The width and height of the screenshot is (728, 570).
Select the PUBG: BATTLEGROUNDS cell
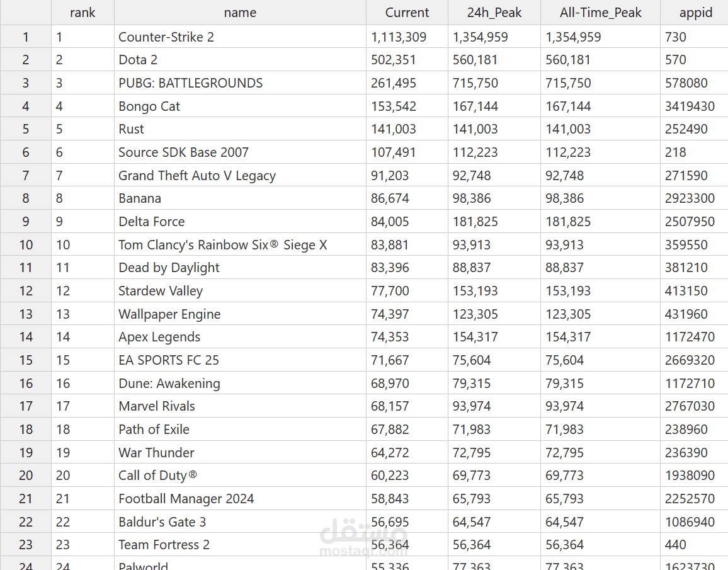190,83
